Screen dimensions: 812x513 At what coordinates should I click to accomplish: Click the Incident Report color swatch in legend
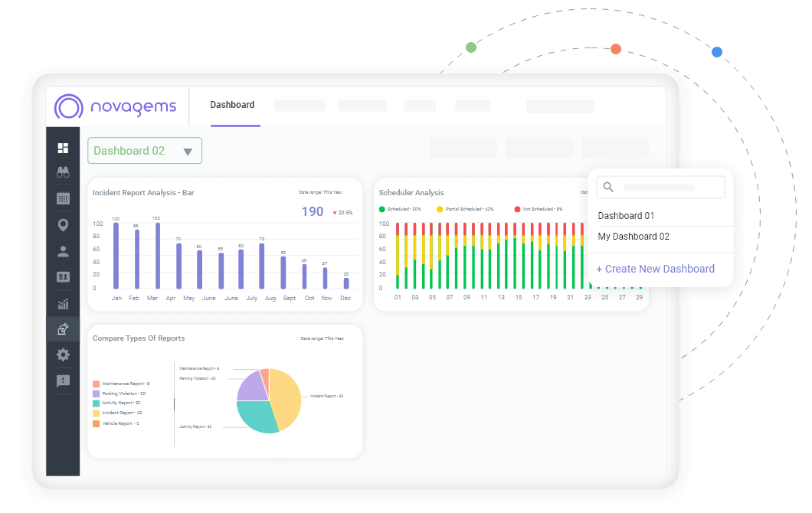[97, 412]
